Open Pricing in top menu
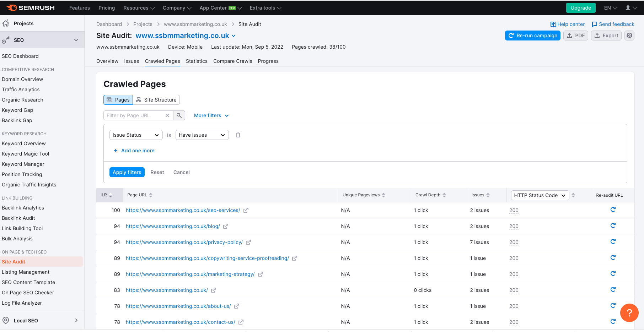Image resolution: width=644 pixels, height=332 pixels. (107, 8)
